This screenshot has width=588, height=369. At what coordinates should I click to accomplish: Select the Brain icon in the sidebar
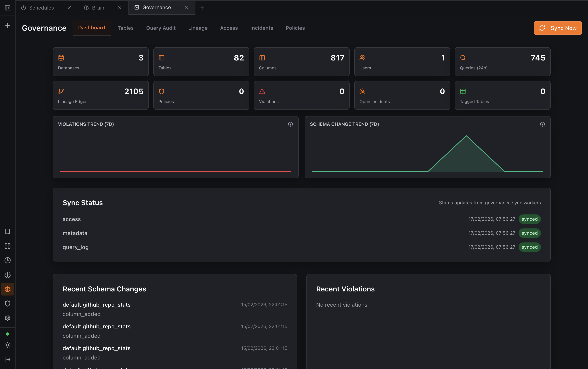pos(7,275)
